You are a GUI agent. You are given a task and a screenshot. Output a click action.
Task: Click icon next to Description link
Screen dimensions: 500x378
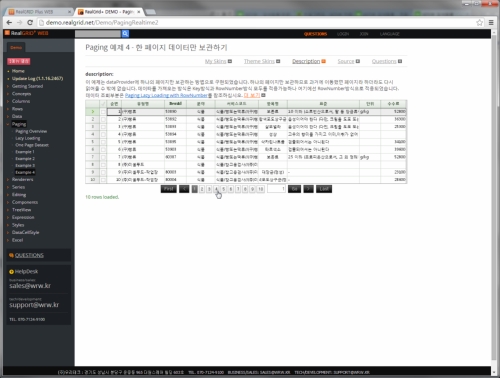click(x=323, y=61)
